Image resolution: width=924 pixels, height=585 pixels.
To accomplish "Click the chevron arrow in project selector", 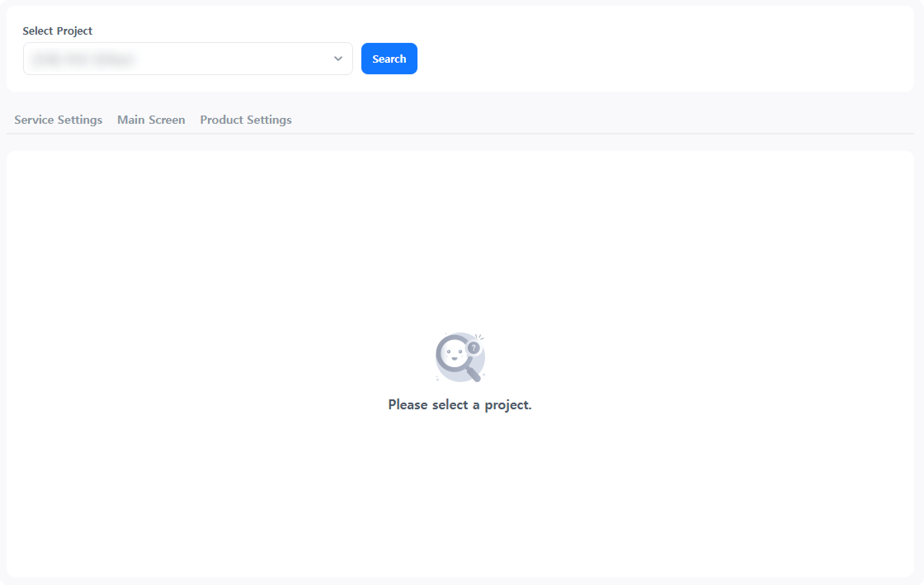I will (338, 59).
